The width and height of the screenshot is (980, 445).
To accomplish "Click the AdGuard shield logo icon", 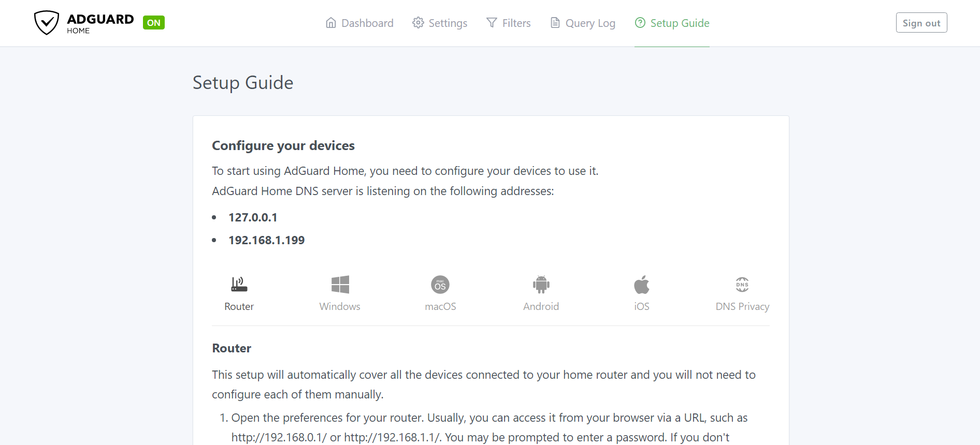I will pos(47,23).
